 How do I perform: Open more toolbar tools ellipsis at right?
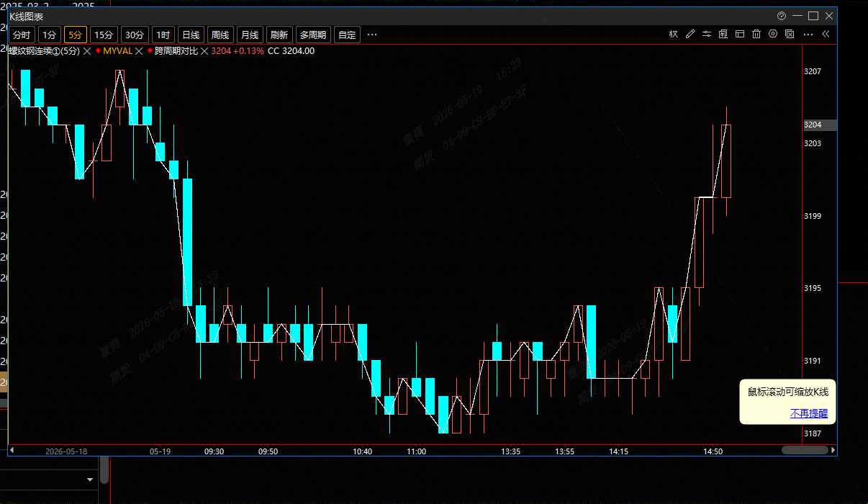pos(808,34)
